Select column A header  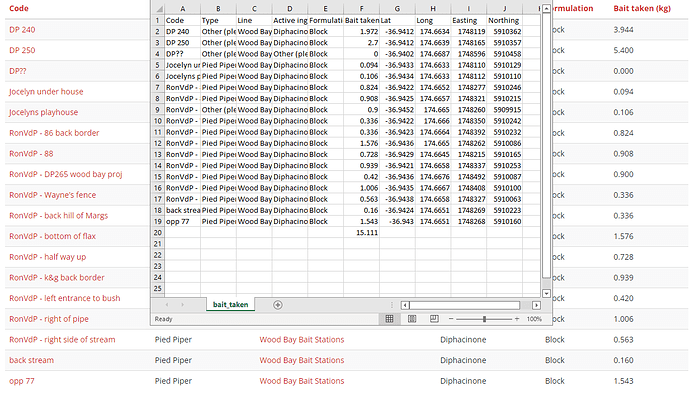(183, 9)
